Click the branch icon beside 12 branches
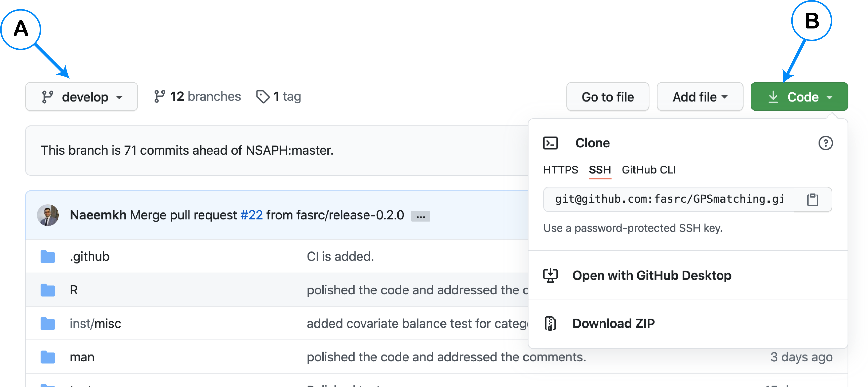The width and height of the screenshot is (868, 387). point(159,97)
